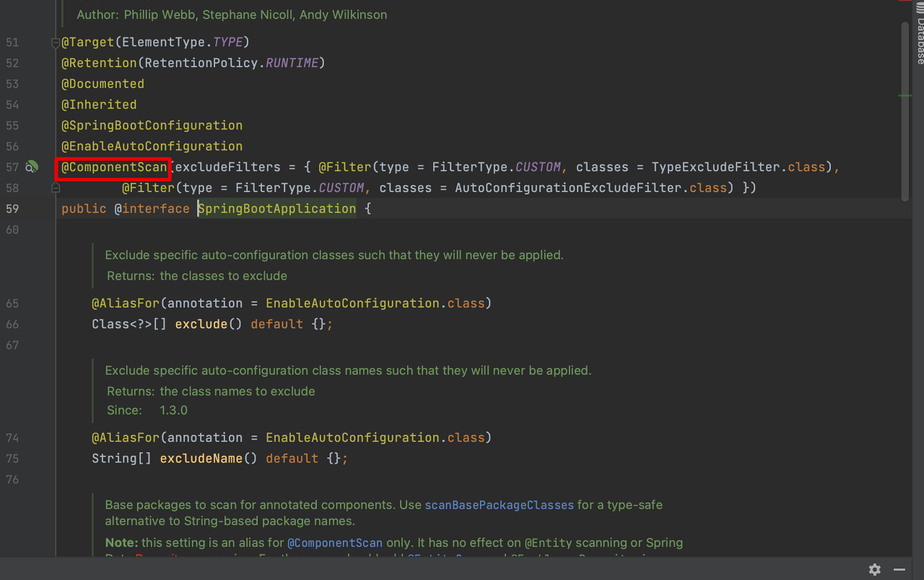Click line number 66 in the gutter
924x580 pixels.
[12, 324]
